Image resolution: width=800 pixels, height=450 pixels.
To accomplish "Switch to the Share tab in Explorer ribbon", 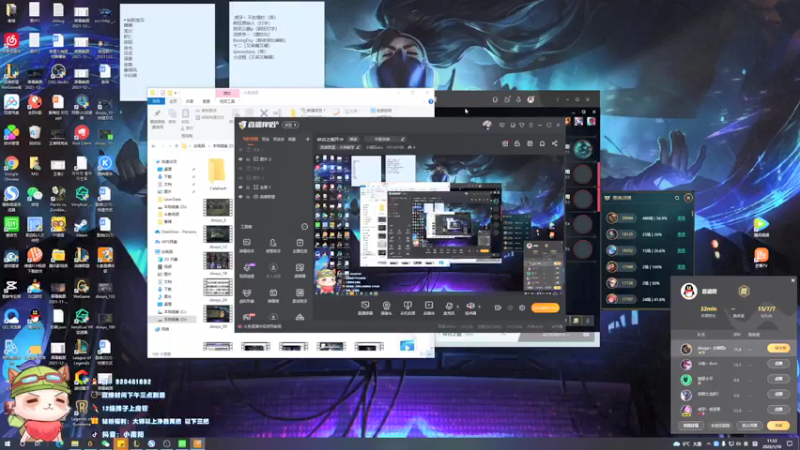I will coord(190,101).
